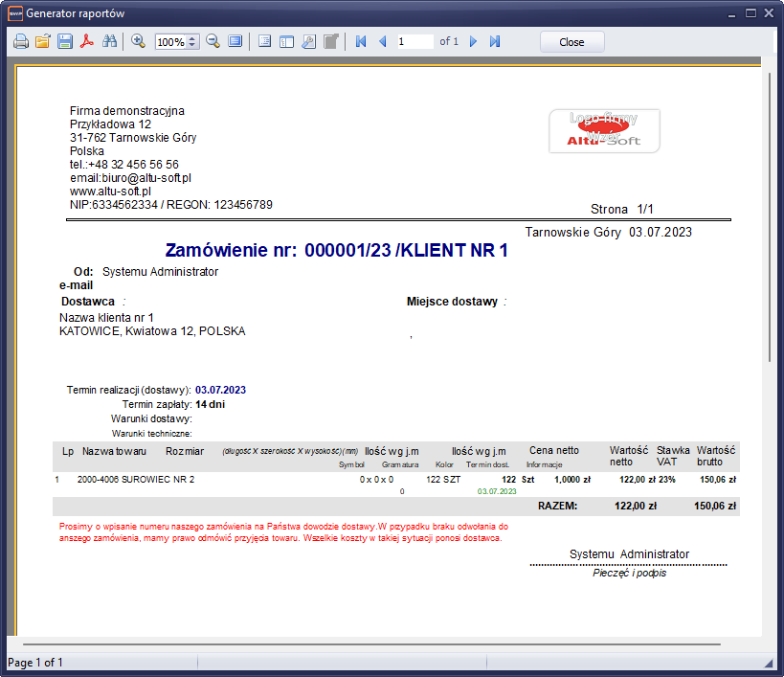Screen dimensions: 784x677
Task: Open the Find binoculars tool
Action: click(x=109, y=42)
